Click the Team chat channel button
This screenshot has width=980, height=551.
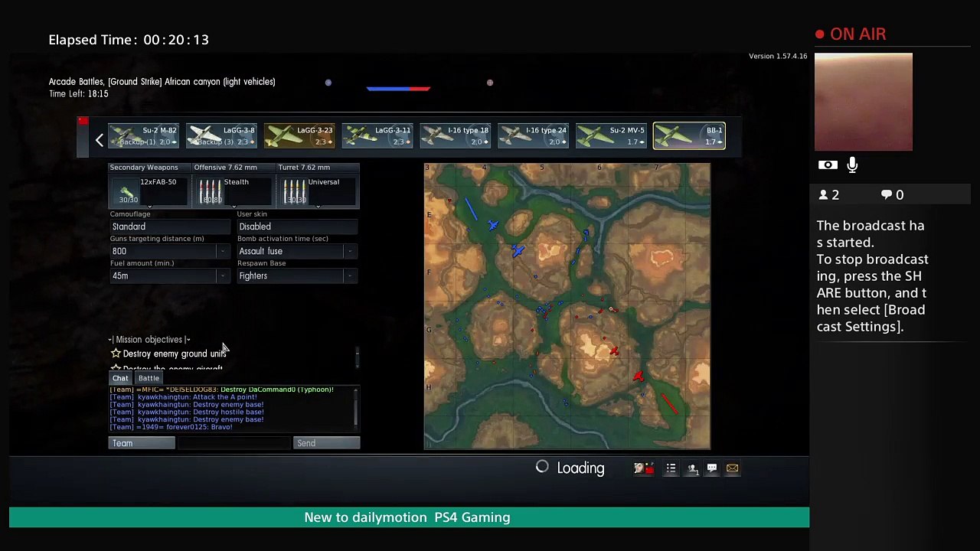click(x=142, y=443)
